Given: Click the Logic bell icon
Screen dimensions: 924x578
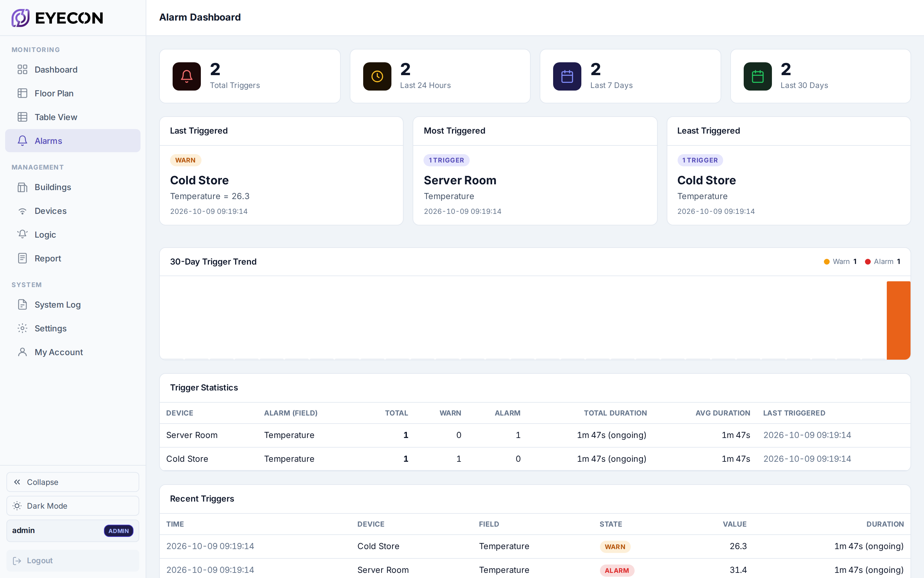Looking at the screenshot, I should 22,235.
